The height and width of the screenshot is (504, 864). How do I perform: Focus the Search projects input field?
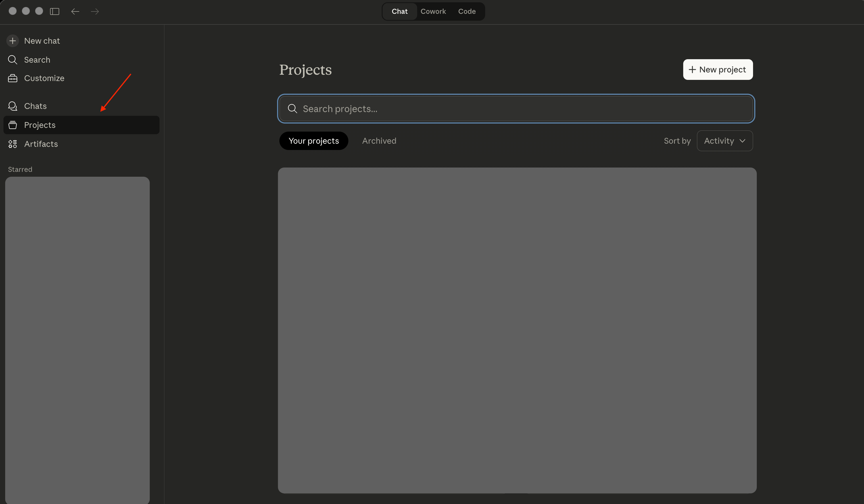516,109
